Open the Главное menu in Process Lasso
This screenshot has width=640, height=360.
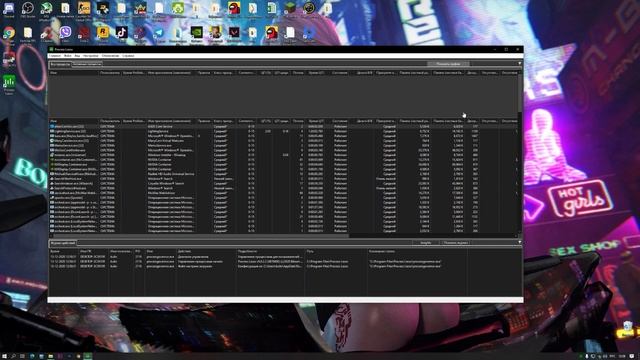click(x=55, y=56)
